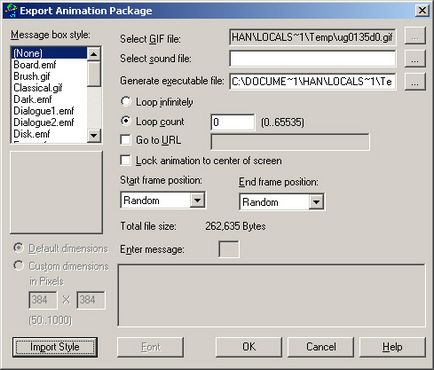Viewport: 434px width, 370px height.
Task: Open the End frame position dropdown
Action: point(316,202)
